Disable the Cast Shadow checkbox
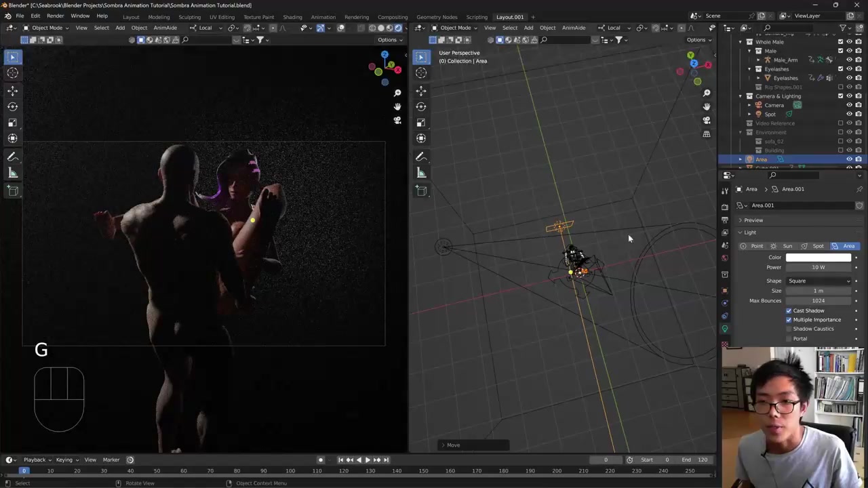 789,310
